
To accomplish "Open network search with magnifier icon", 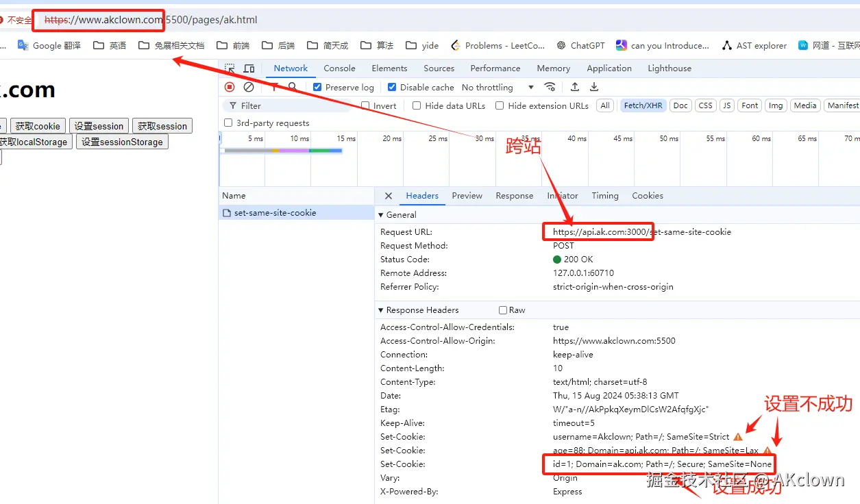I will pos(293,87).
